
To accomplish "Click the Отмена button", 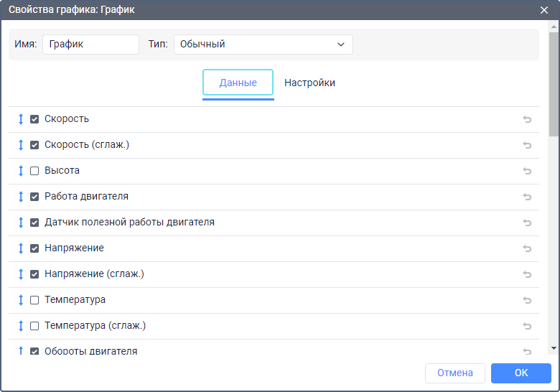I will point(455,373).
